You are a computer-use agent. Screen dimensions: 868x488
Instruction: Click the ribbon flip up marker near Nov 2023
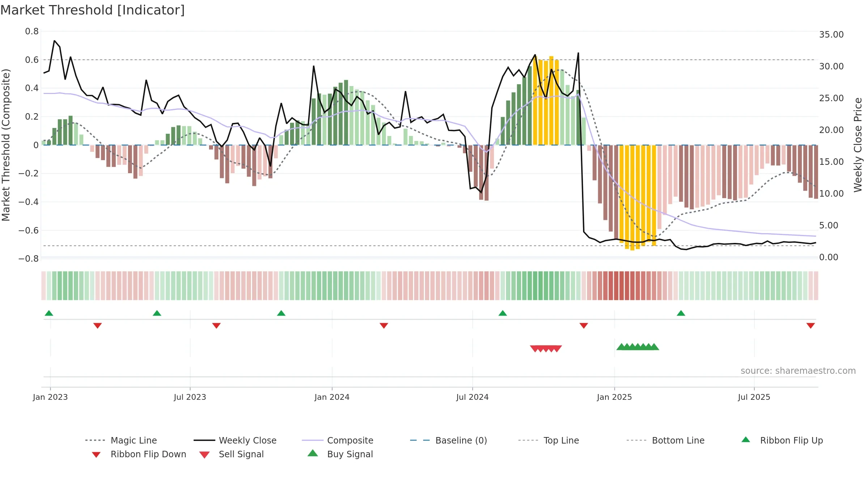[281, 313]
